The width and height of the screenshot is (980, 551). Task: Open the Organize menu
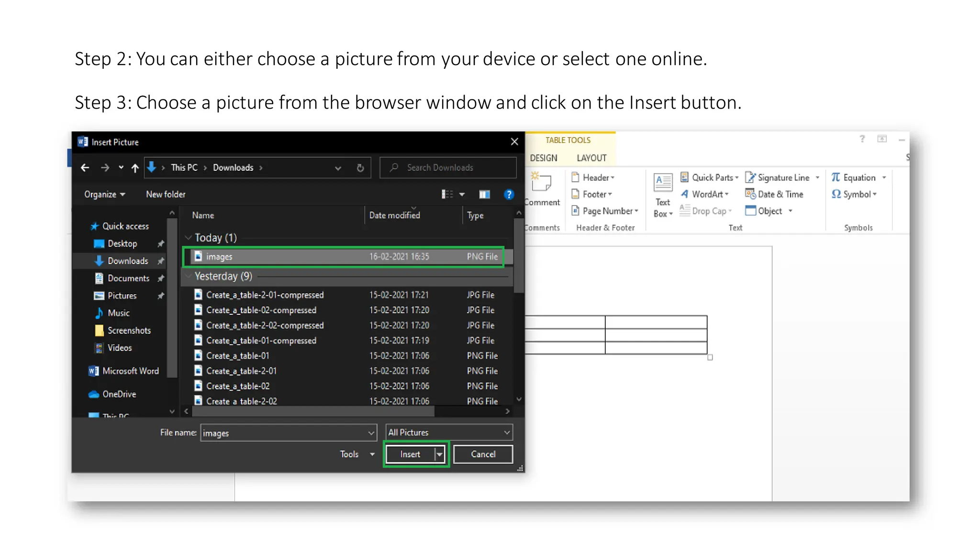[x=104, y=194]
